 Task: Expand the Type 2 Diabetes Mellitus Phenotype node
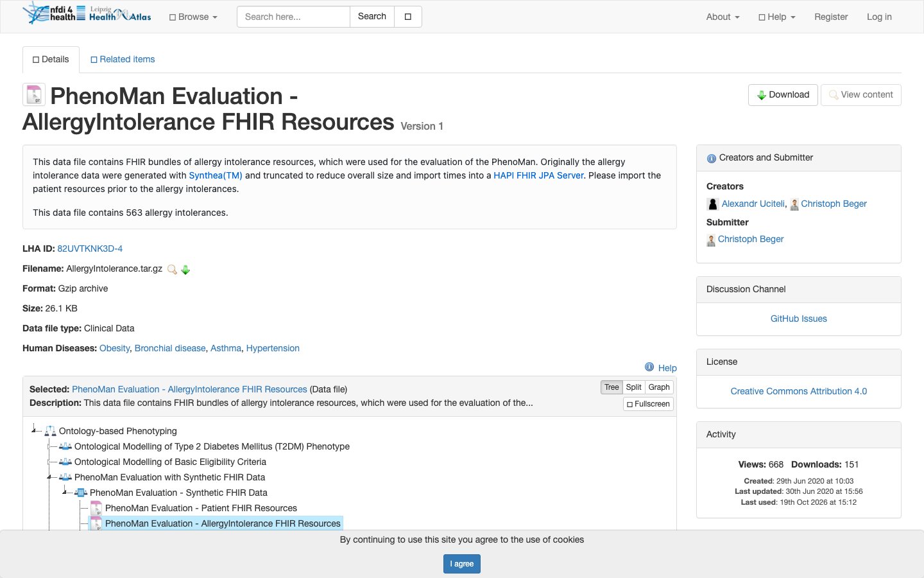point(50,446)
